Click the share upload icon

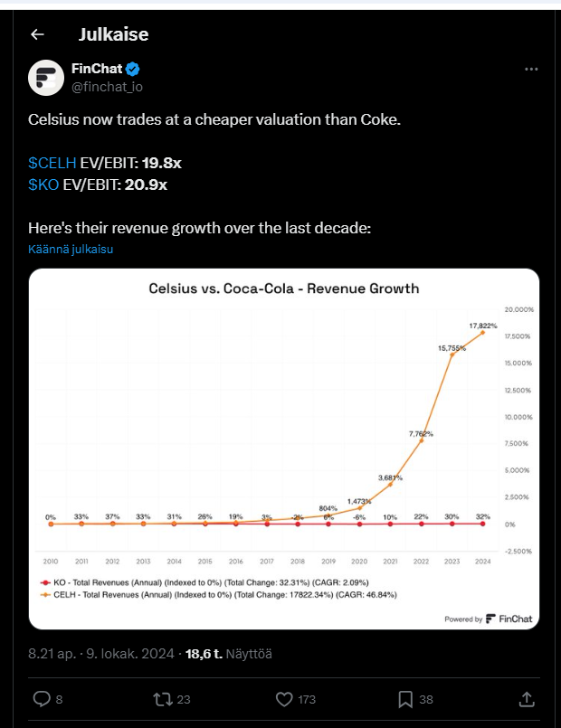[526, 699]
